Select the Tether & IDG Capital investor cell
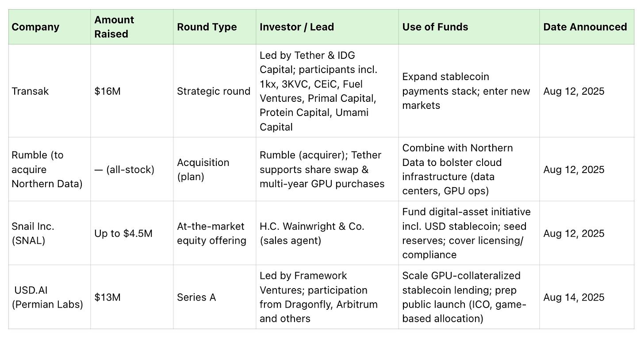Viewport: 644px width, 339px height. coord(319,91)
